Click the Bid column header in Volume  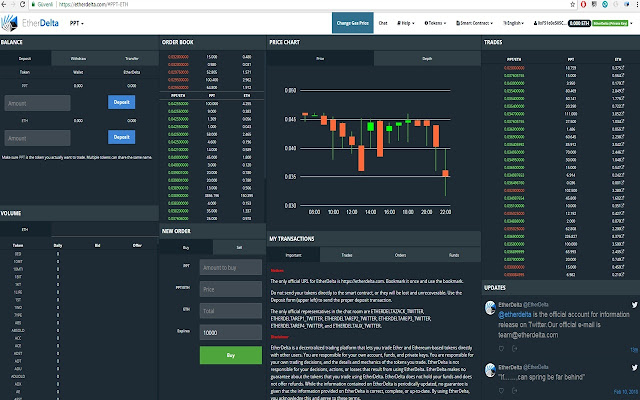(x=98, y=245)
